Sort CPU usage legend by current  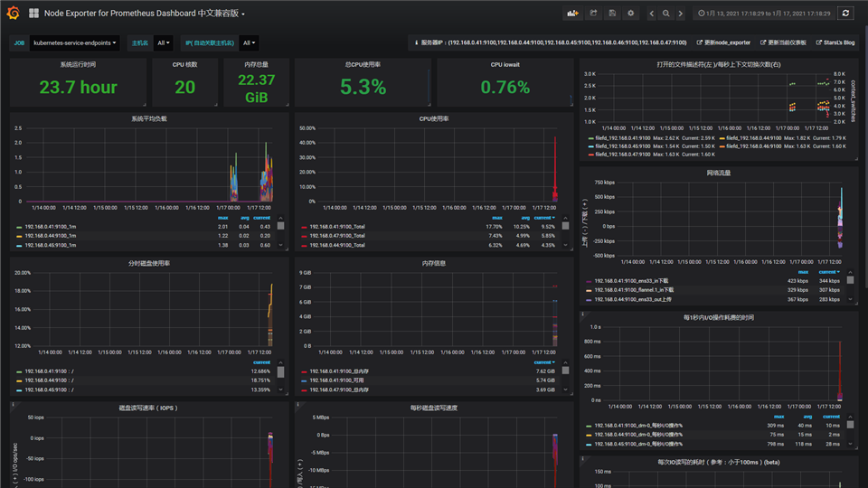(x=544, y=218)
